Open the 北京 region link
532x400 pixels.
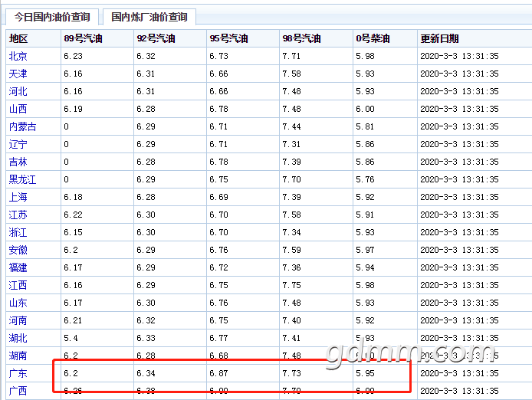(18, 56)
